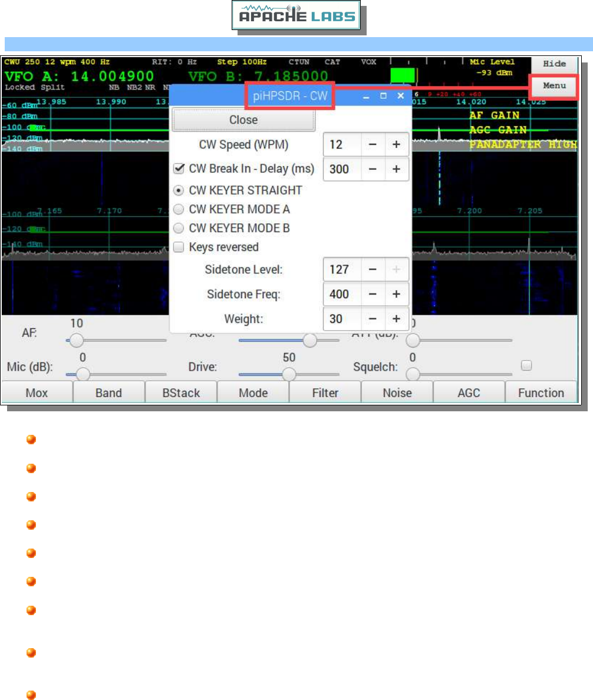Image resolution: width=593 pixels, height=700 pixels.
Task: Click the Squelch slider handle
Action: (x=413, y=374)
